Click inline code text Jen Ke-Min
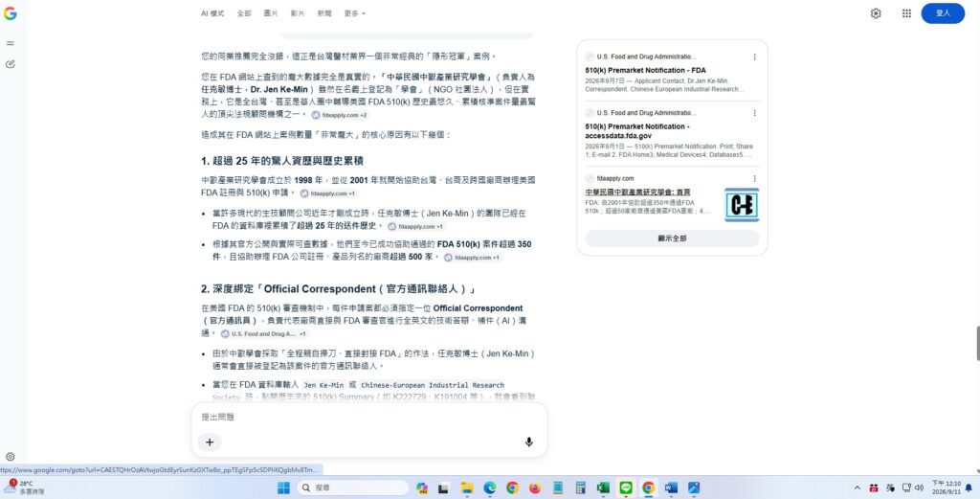Screen dimensions: 980x499 pos(323,385)
